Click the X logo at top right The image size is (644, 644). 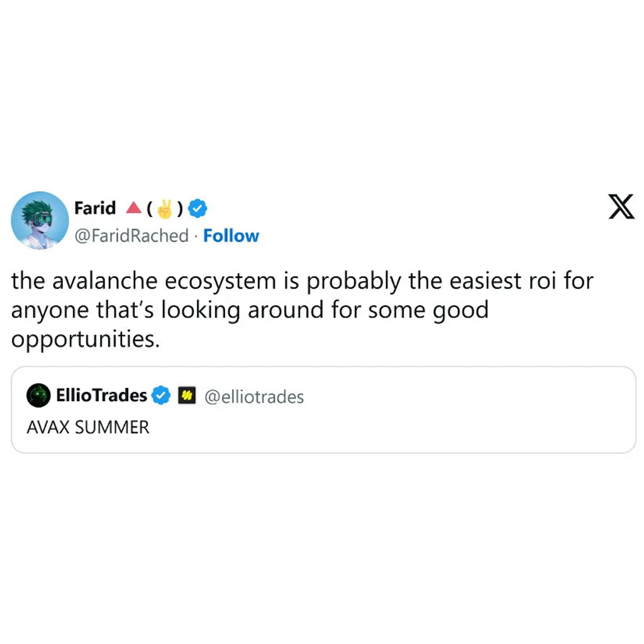pos(621,207)
